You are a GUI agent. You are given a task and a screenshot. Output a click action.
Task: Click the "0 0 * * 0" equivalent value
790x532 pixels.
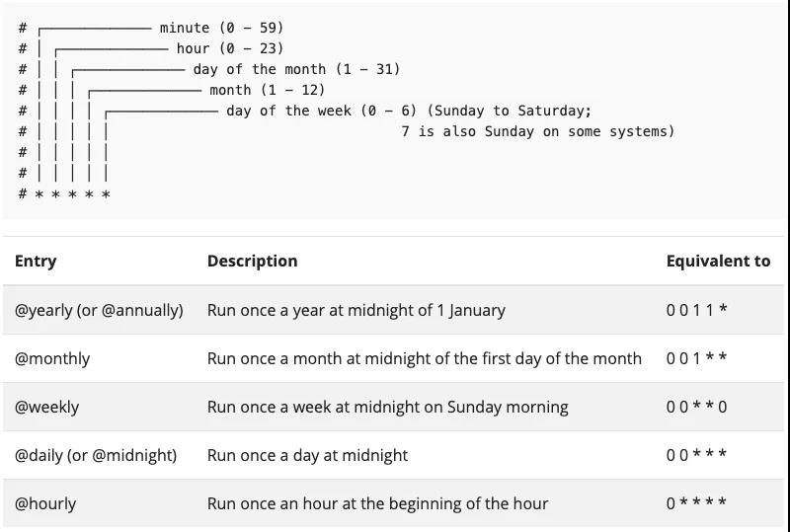point(696,407)
